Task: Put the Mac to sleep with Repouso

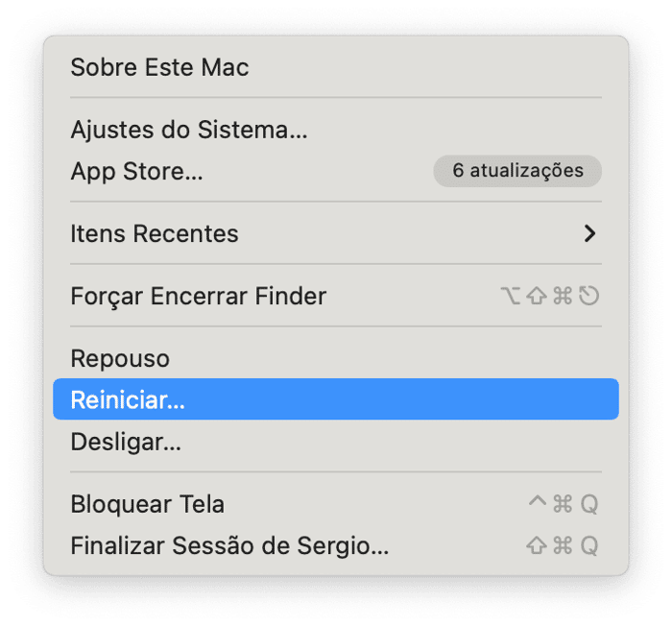Action: click(120, 358)
